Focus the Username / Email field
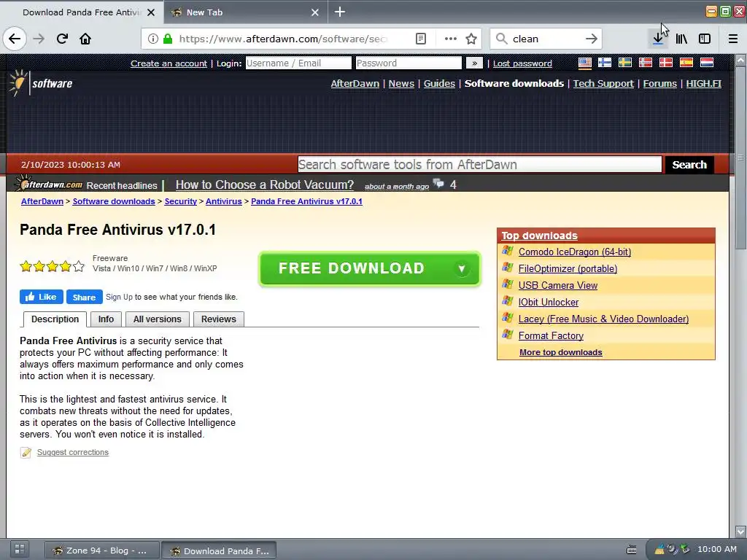747x560 pixels. 298,63
